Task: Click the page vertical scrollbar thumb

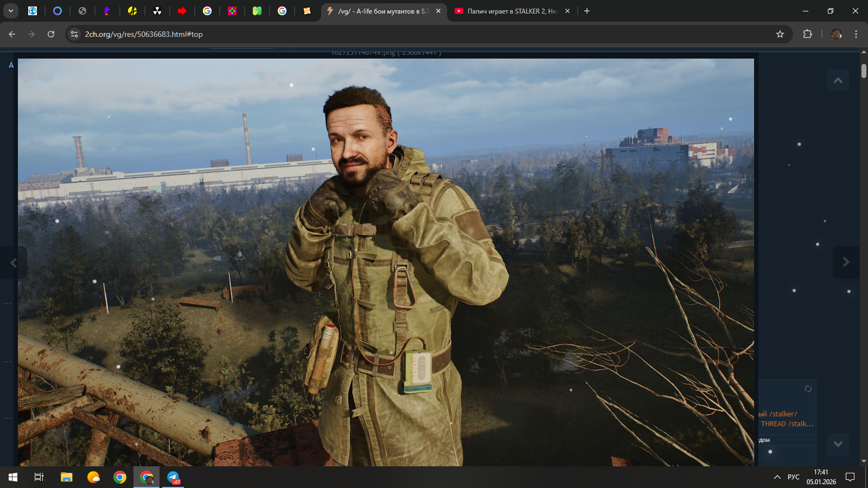Action: (864, 71)
